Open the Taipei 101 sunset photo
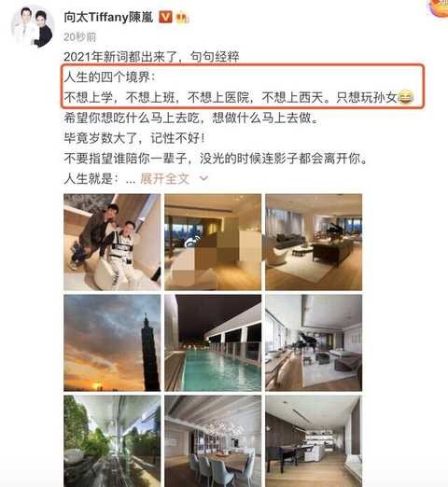The width and height of the screenshot is (448, 487). click(112, 342)
